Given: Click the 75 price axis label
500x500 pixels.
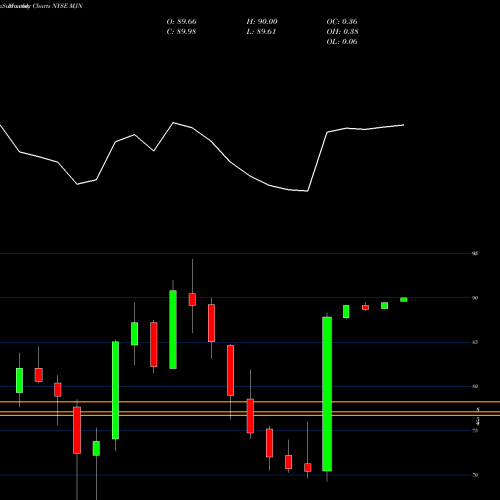Looking at the screenshot, I should tap(475, 431).
